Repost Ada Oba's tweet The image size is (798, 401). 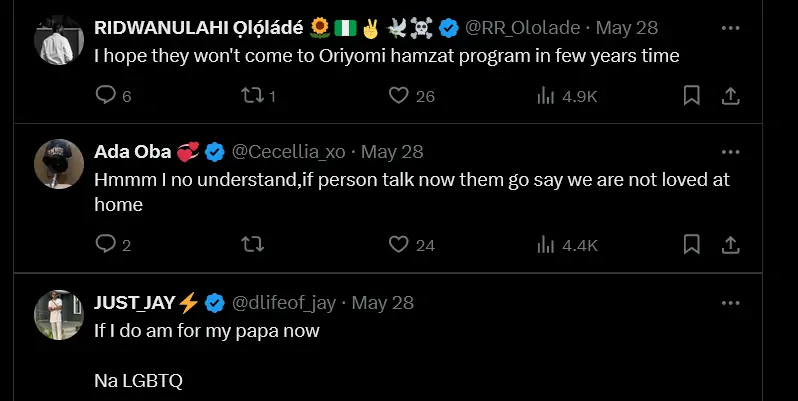click(x=252, y=244)
